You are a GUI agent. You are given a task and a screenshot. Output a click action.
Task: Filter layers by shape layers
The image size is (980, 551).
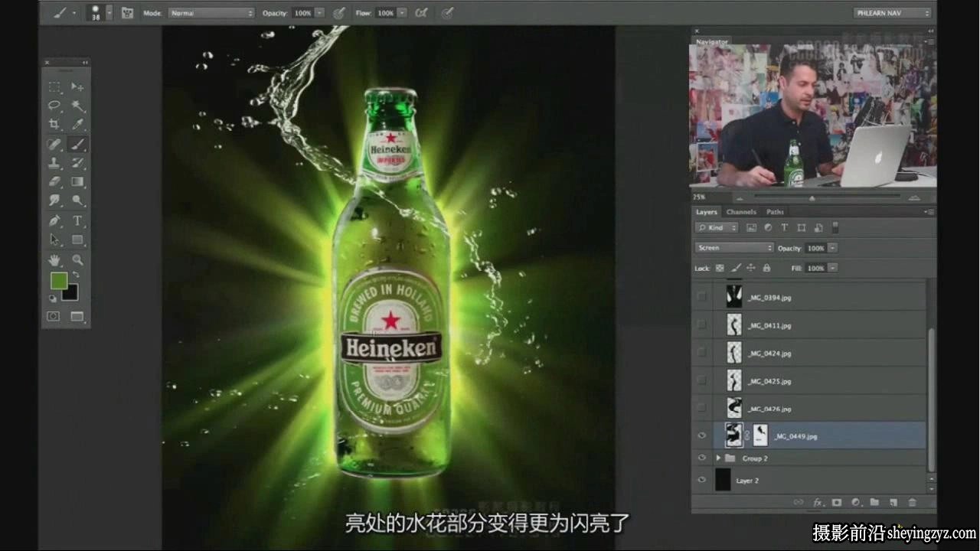pyautogui.click(x=802, y=228)
